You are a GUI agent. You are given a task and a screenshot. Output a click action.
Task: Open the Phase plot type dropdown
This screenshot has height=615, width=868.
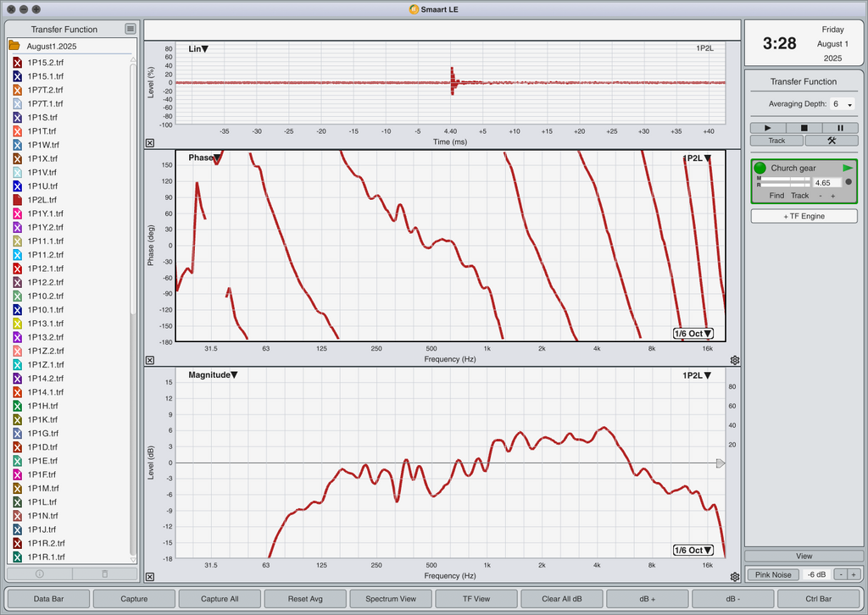[x=204, y=158]
